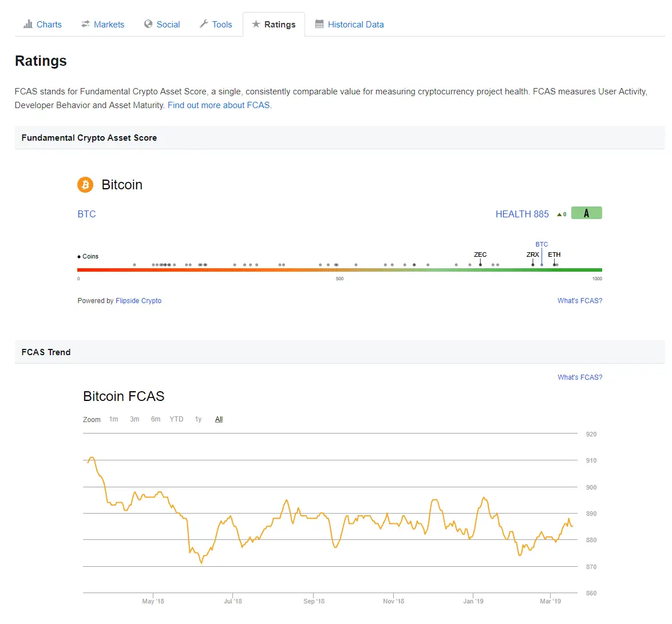The width and height of the screenshot is (672, 624).
Task: Click the Charts tab bar-chart icon
Action: click(28, 24)
